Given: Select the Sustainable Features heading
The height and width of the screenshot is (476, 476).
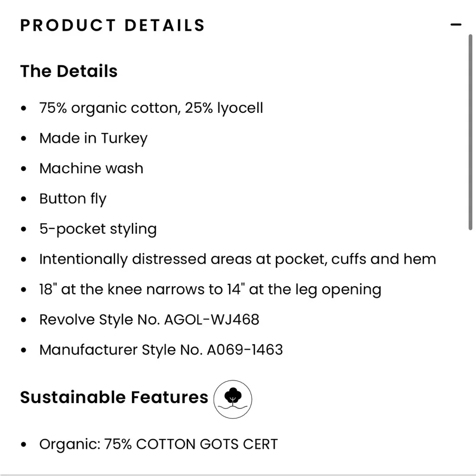Looking at the screenshot, I should [113, 397].
